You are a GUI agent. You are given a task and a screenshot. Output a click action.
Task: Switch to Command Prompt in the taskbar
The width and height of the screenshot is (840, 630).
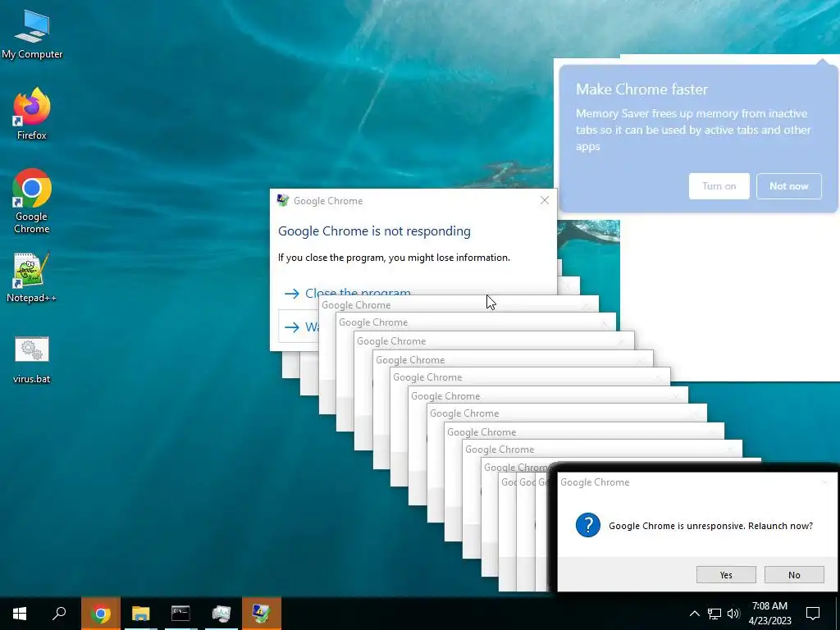181,614
